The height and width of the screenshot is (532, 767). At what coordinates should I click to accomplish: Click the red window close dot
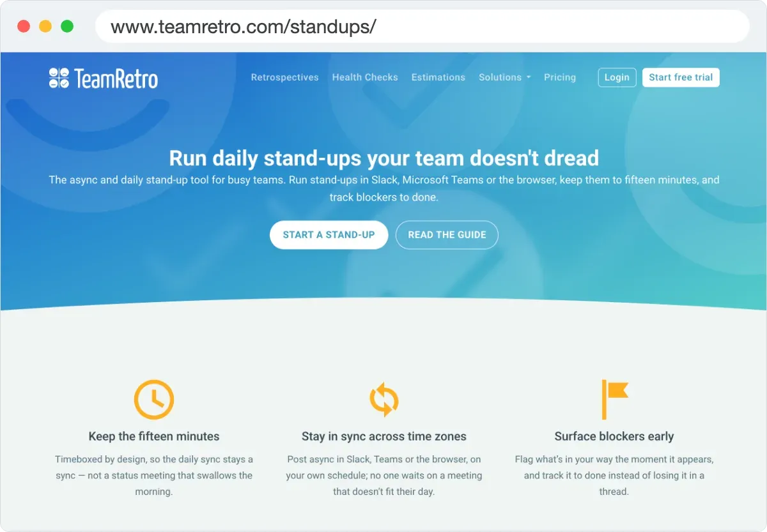[x=24, y=26]
